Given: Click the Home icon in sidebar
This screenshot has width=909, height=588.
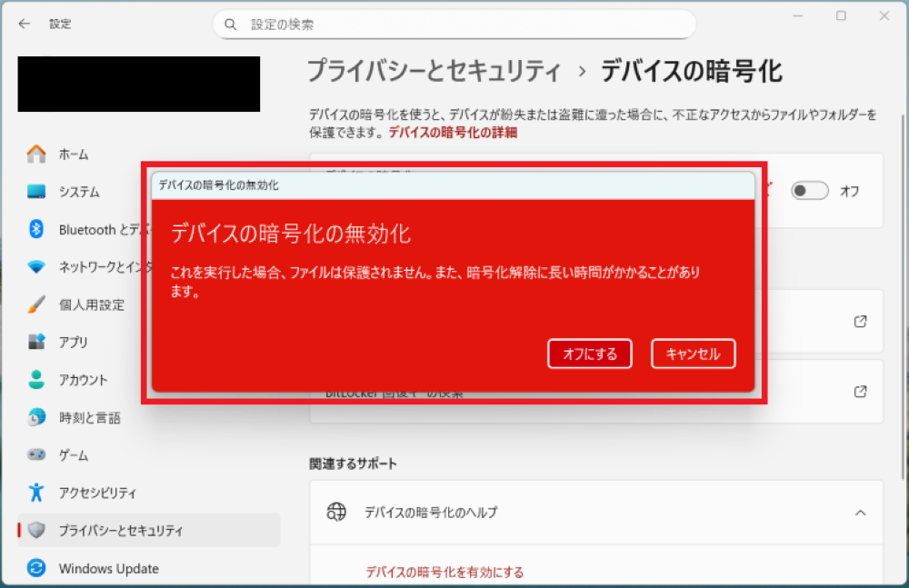Looking at the screenshot, I should click(x=36, y=154).
